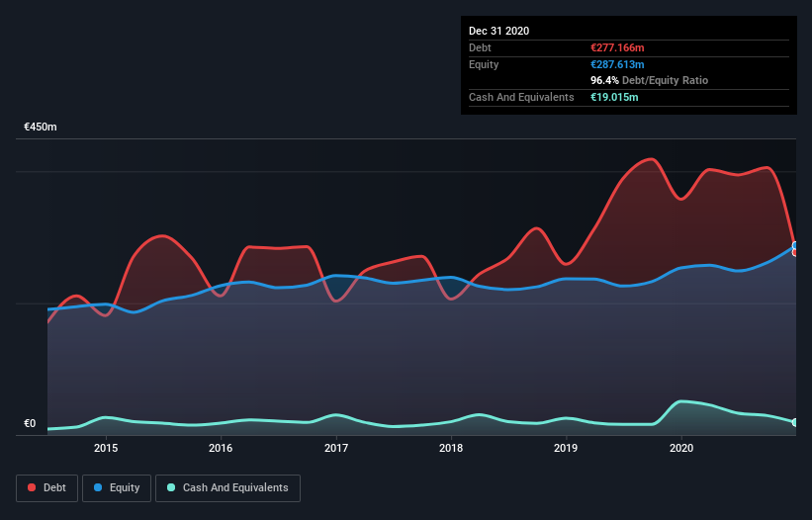Click the 96.4% Debt/Equity Ratio text

pyautogui.click(x=650, y=80)
